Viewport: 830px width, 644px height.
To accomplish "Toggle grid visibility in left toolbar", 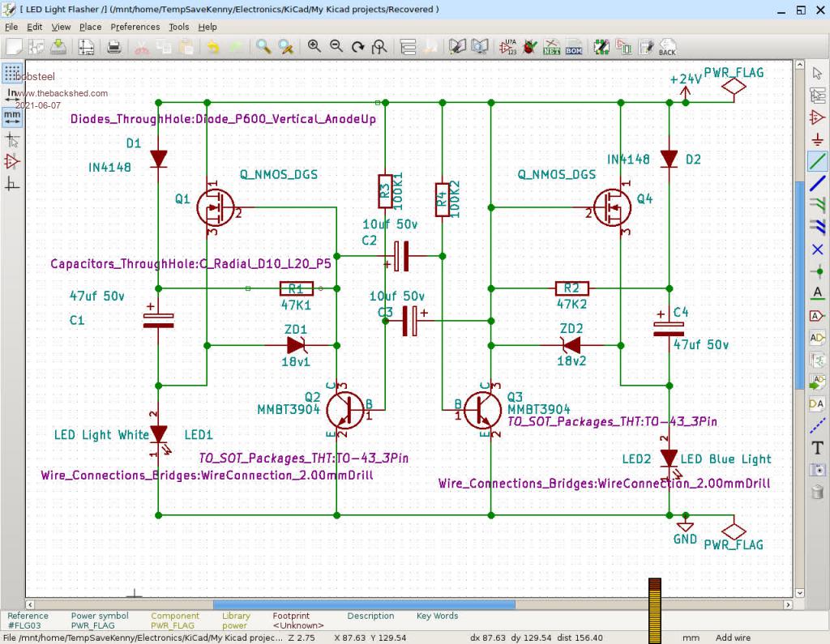I will pos(12,73).
